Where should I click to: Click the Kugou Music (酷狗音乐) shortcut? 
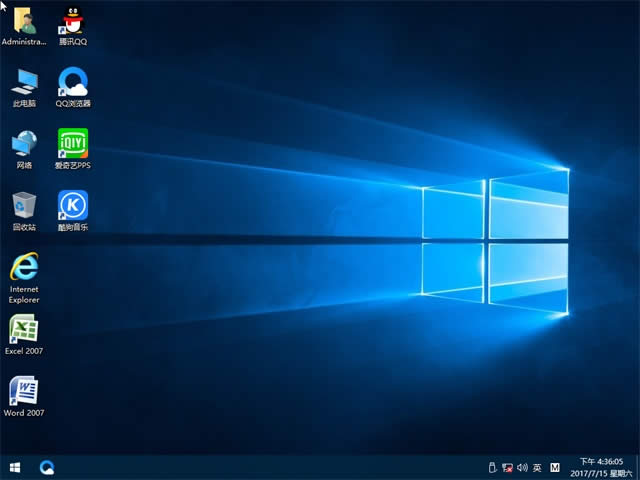click(72, 206)
